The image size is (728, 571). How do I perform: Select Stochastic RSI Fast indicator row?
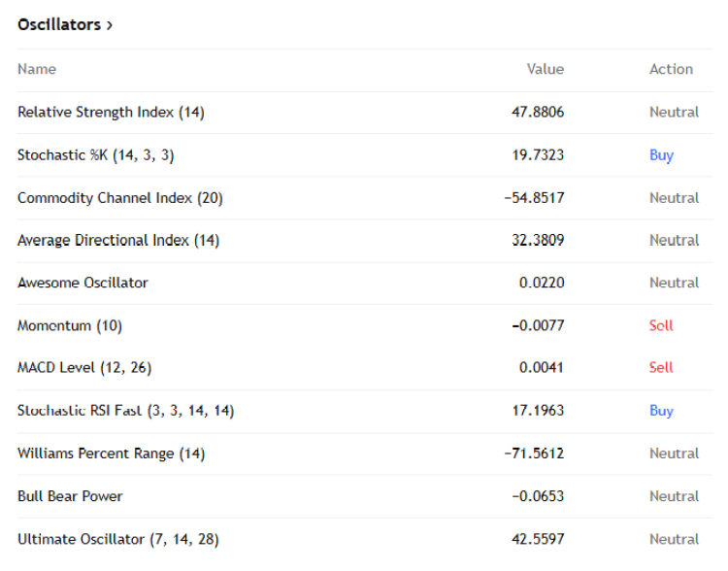(x=125, y=411)
